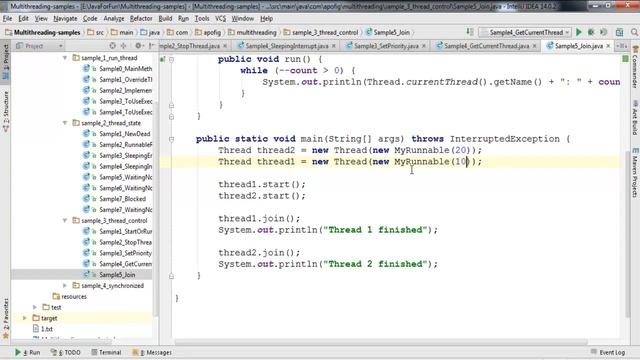Screen dimensions: 640x360
Task: Collapse the sample_3_thread_control package
Action: (65, 220)
